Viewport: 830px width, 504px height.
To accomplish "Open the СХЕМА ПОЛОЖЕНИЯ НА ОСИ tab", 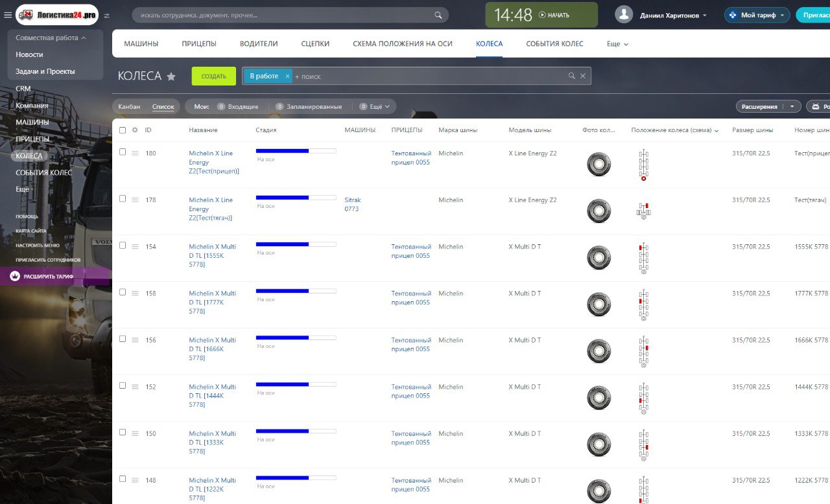I will click(x=403, y=44).
